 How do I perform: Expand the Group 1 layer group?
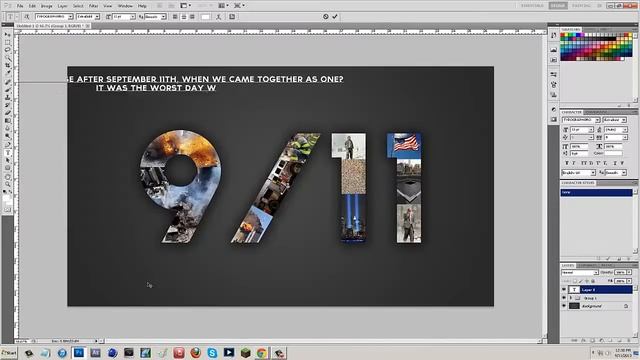[571, 298]
